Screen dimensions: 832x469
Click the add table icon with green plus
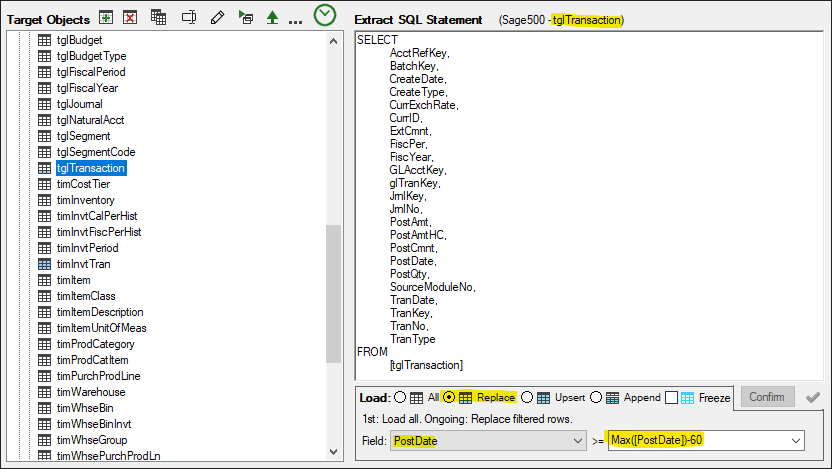tap(107, 18)
